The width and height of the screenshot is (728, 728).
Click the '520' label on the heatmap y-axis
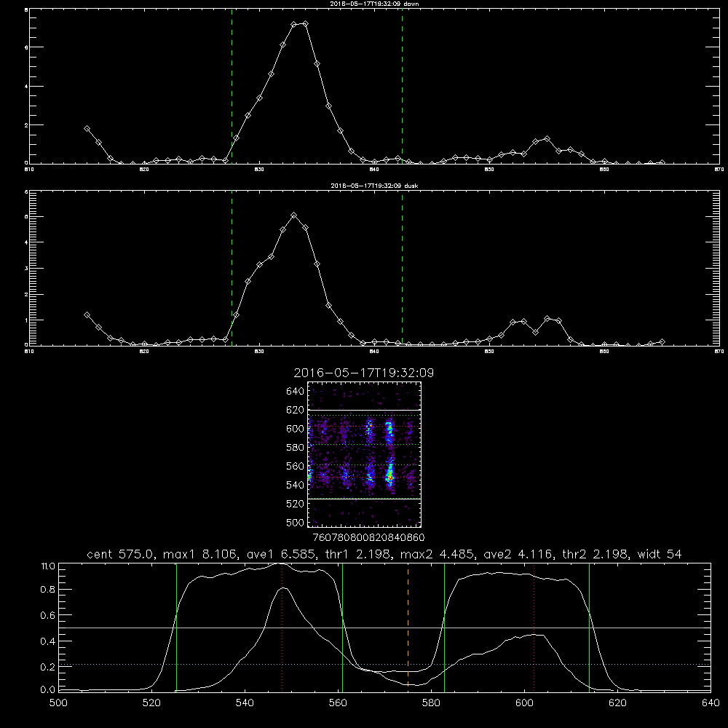(296, 504)
